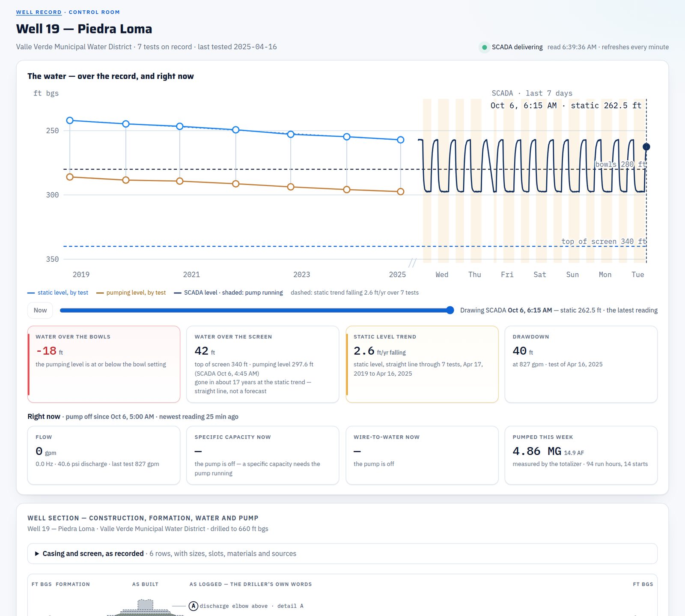
Task: Click the axis break mark after 2025
Action: (412, 262)
